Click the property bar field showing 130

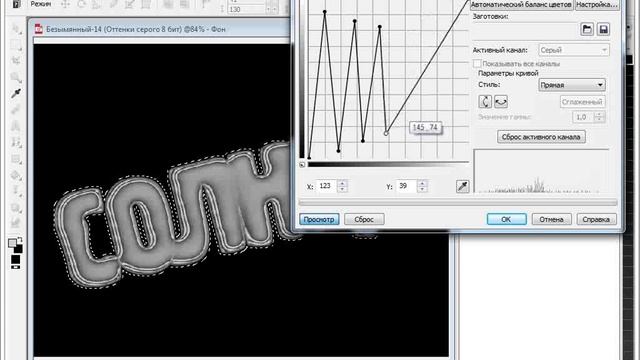247,9
